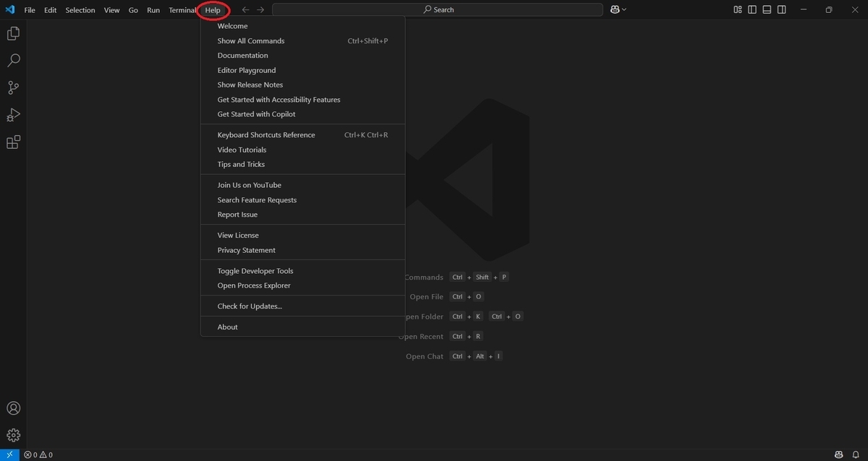868x461 pixels.
Task: Open the Explorer view in activity bar
Action: [x=13, y=33]
